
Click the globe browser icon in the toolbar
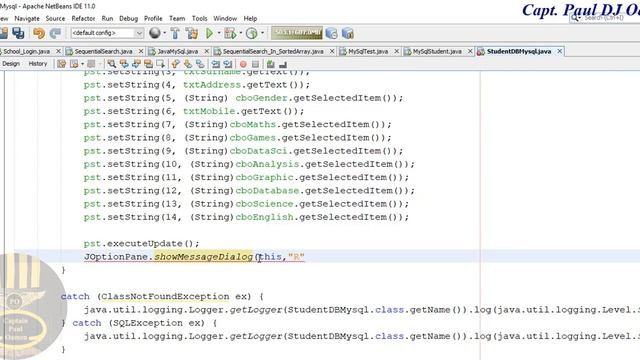pos(155,33)
